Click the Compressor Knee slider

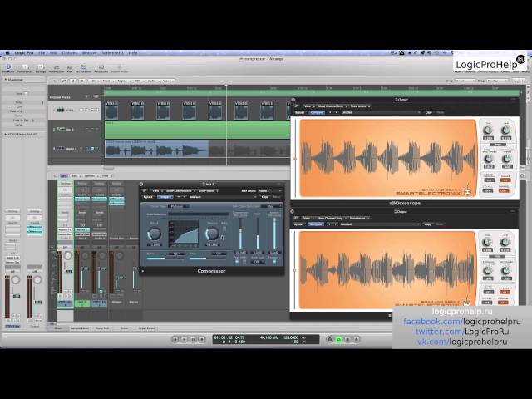point(207,259)
